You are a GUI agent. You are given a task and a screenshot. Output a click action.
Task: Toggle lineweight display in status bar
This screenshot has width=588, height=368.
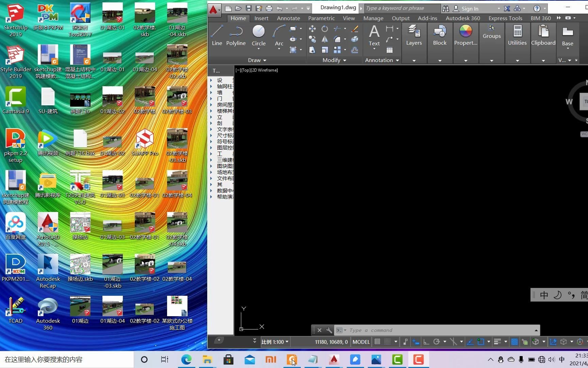(497, 342)
